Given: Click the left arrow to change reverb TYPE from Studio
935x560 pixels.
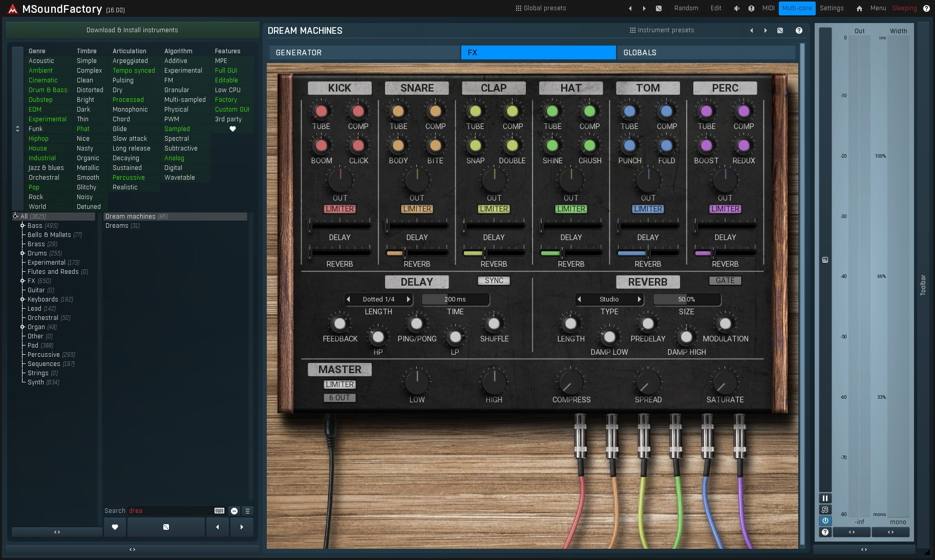Looking at the screenshot, I should pos(579,299).
